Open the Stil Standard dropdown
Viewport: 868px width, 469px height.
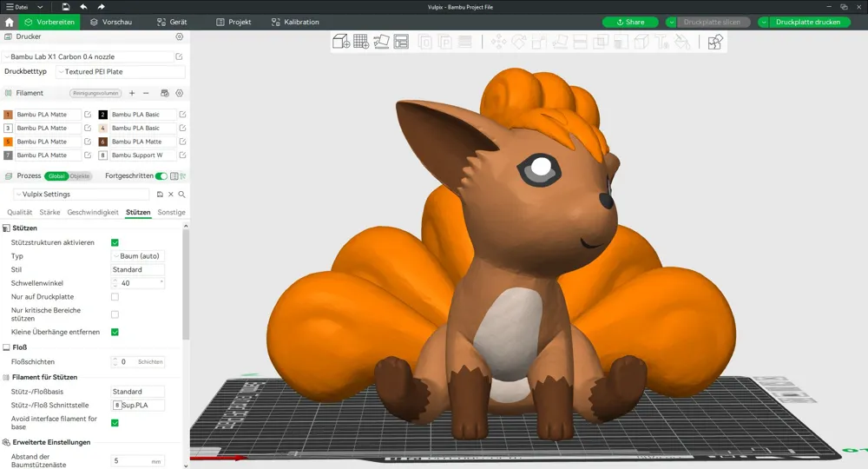tap(138, 269)
